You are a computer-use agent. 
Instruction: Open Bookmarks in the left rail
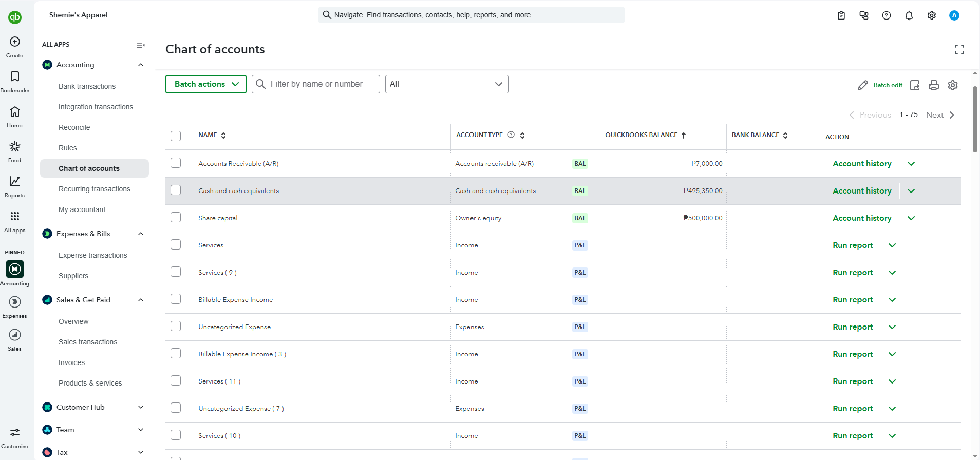[15, 76]
